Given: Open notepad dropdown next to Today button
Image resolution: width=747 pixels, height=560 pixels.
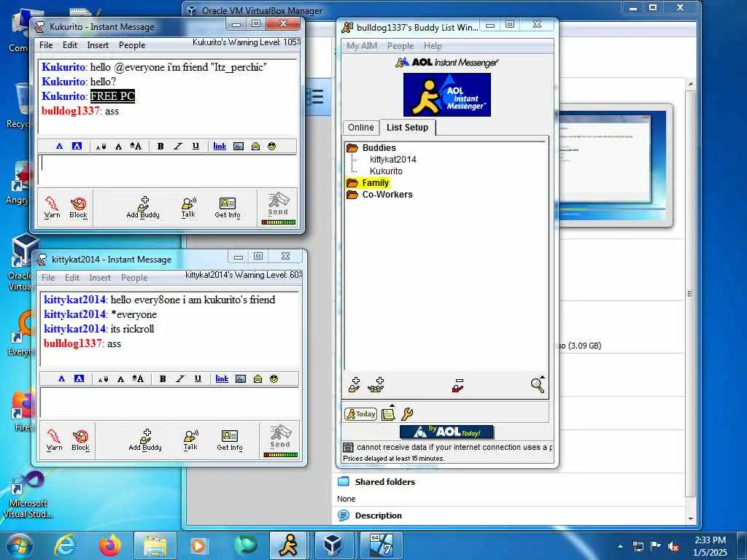Looking at the screenshot, I should click(x=389, y=413).
